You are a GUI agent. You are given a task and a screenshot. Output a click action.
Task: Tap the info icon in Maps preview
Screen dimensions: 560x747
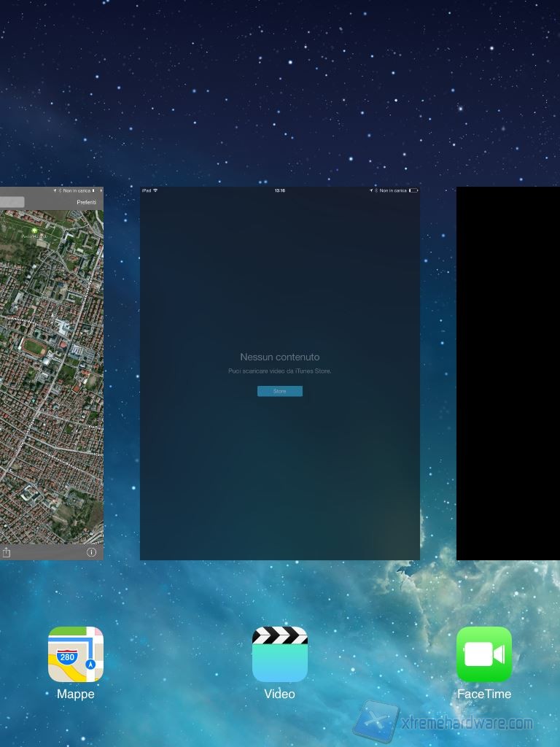[x=92, y=552]
